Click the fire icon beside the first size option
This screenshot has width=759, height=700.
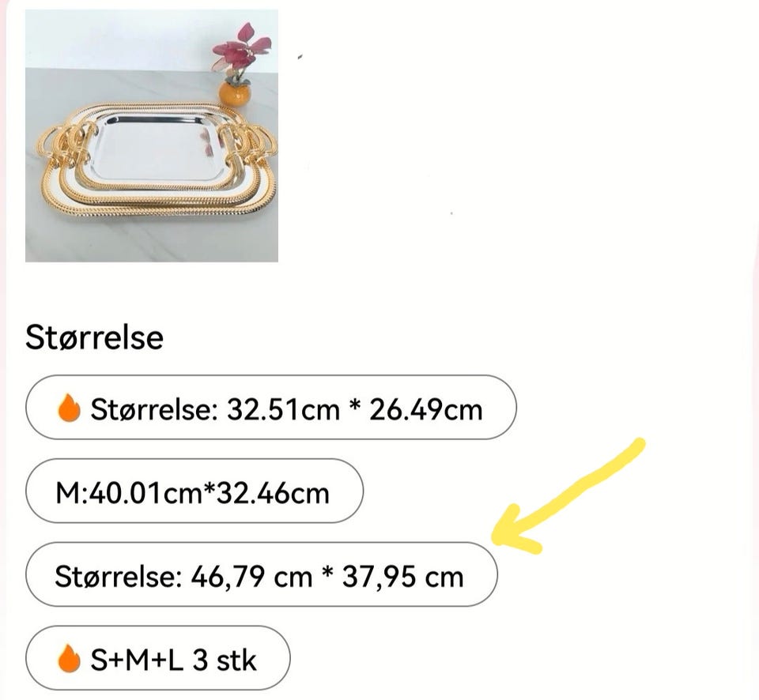70,408
